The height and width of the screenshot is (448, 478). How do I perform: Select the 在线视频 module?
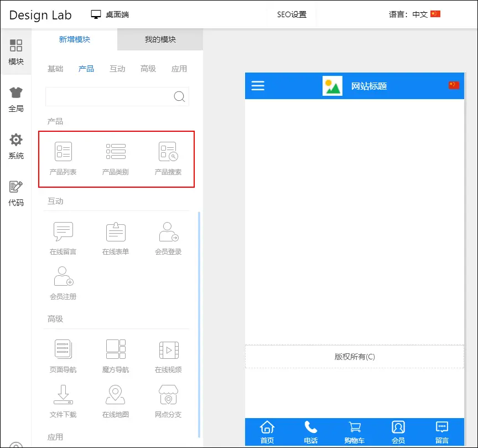click(x=168, y=349)
